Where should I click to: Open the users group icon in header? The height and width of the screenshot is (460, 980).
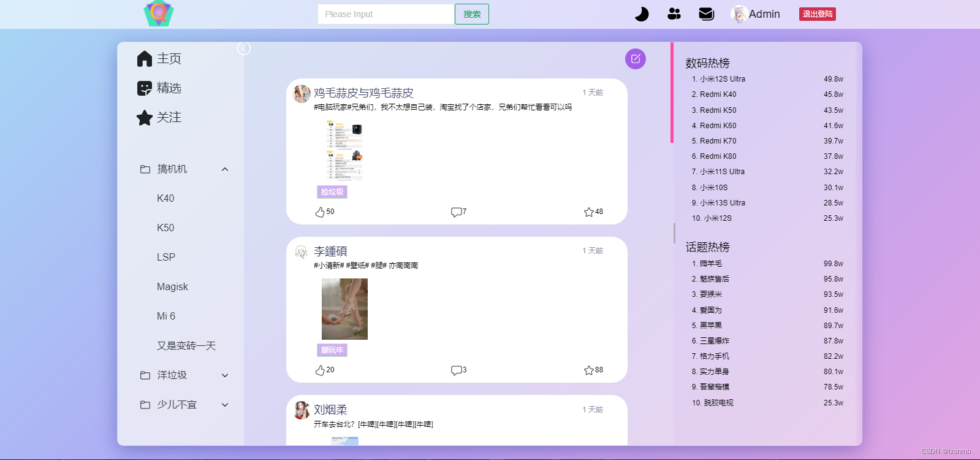point(674,14)
